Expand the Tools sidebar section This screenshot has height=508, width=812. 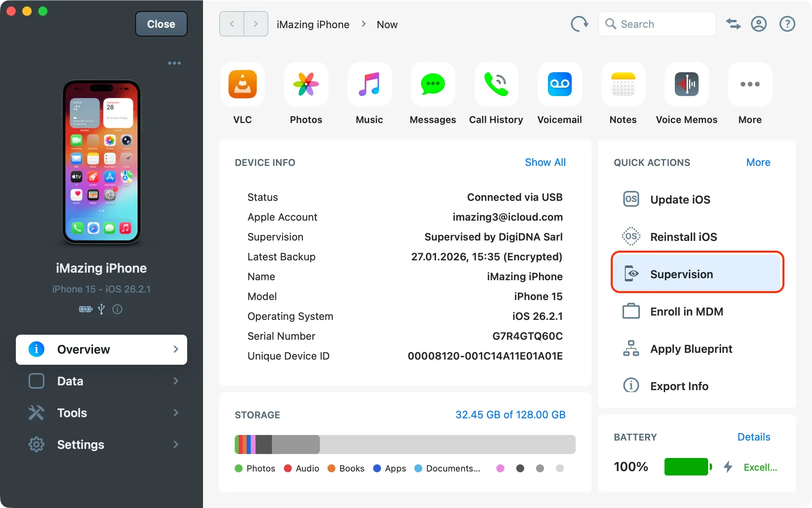[x=101, y=413]
